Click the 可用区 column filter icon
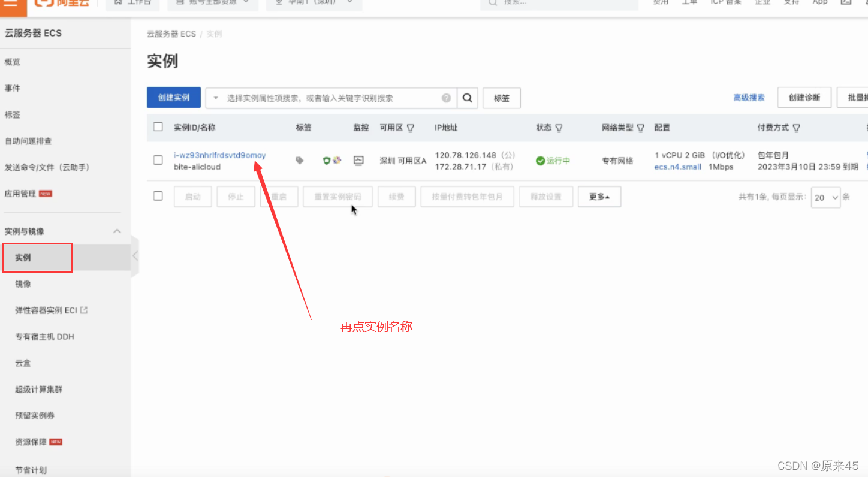The height and width of the screenshot is (477, 868). click(x=411, y=128)
